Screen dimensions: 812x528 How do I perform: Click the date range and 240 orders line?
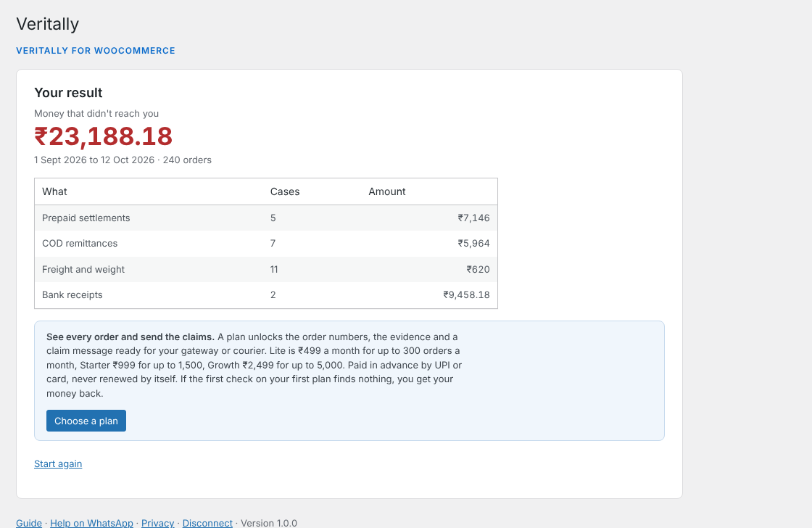pyautogui.click(x=123, y=160)
